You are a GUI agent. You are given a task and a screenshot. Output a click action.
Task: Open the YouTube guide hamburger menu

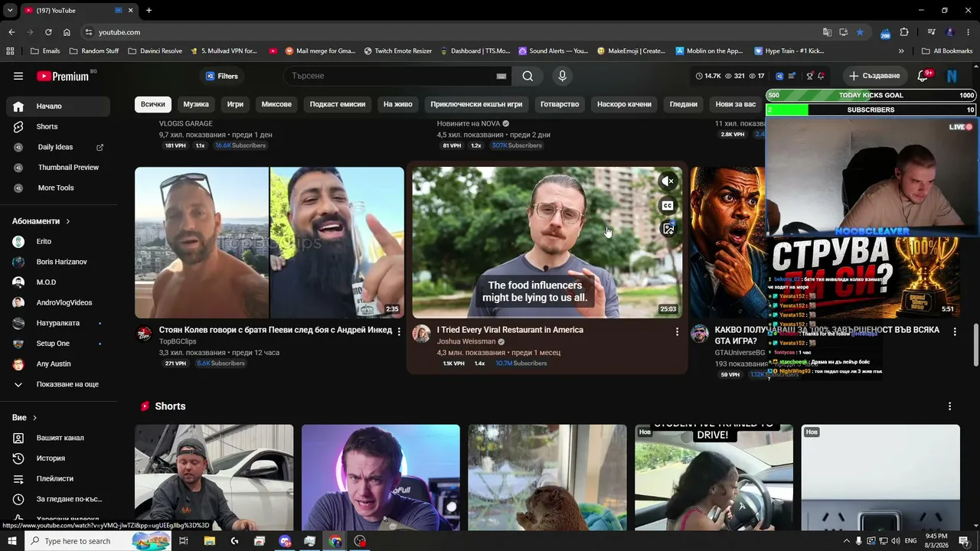(x=18, y=76)
